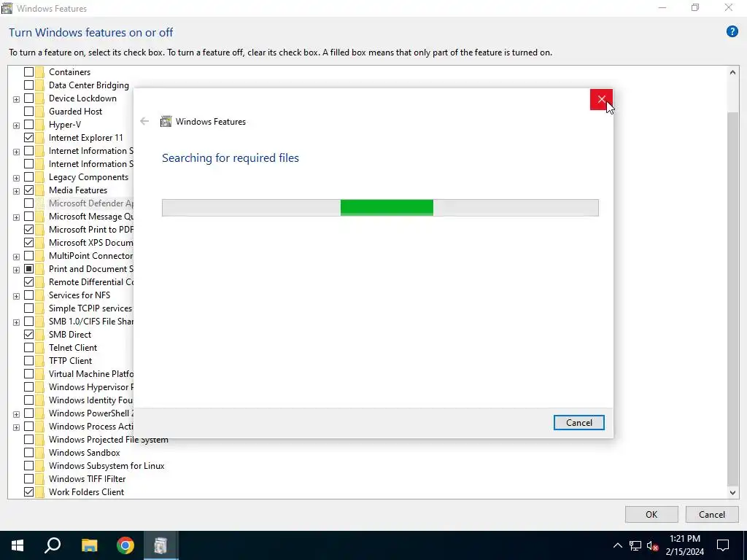747x560 pixels.
Task: Expand the Windows PowerShell 2.0 node
Action: pos(16,414)
